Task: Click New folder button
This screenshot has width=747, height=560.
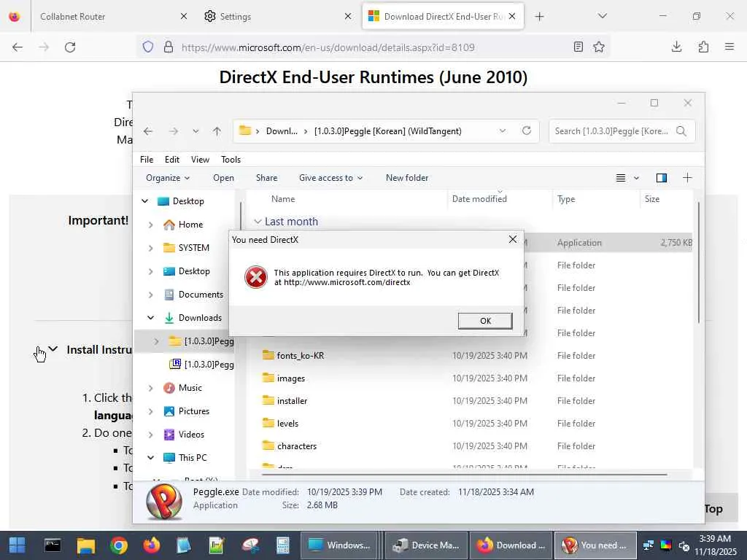Action: pos(407,178)
